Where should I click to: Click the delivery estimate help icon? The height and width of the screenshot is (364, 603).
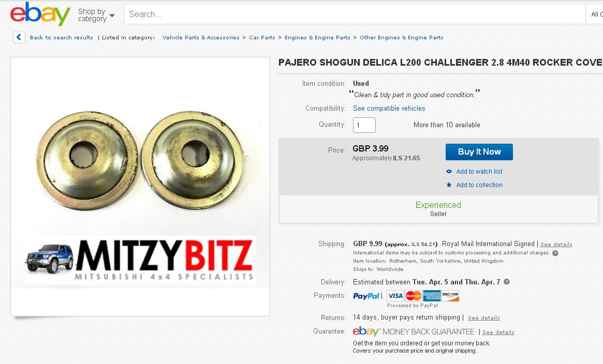[x=507, y=282]
